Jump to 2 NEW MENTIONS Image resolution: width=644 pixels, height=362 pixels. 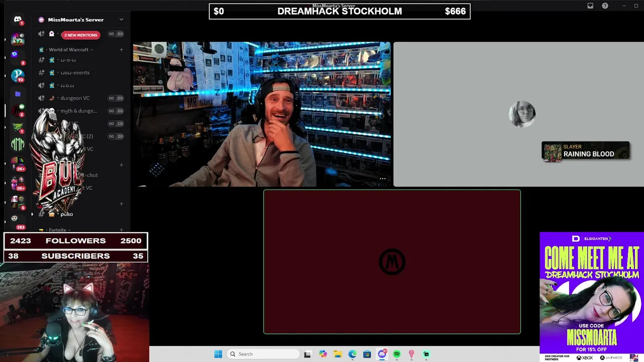pyautogui.click(x=80, y=35)
